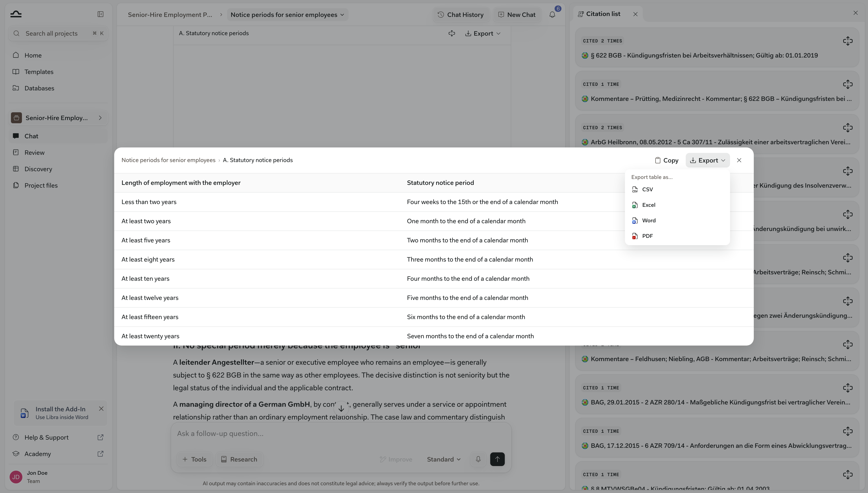Focus the Search all projects field
Viewport: 868px width, 493px height.
pos(58,33)
